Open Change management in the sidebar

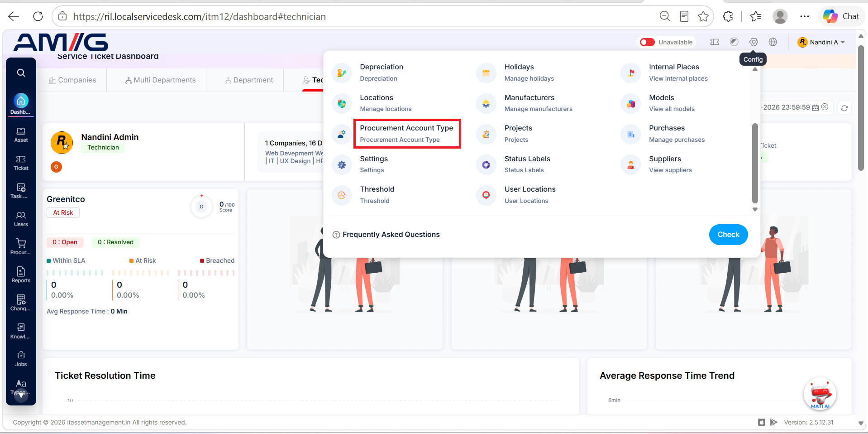click(x=21, y=304)
